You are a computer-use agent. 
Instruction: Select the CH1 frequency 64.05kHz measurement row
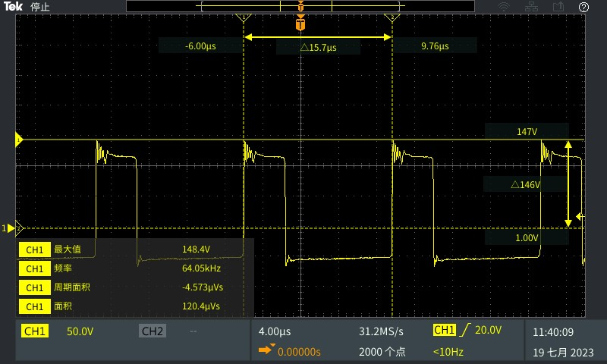(x=134, y=268)
